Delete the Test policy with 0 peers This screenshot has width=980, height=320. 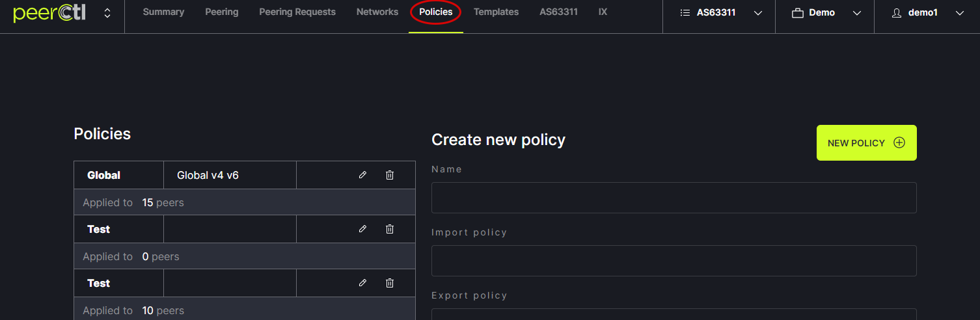390,229
